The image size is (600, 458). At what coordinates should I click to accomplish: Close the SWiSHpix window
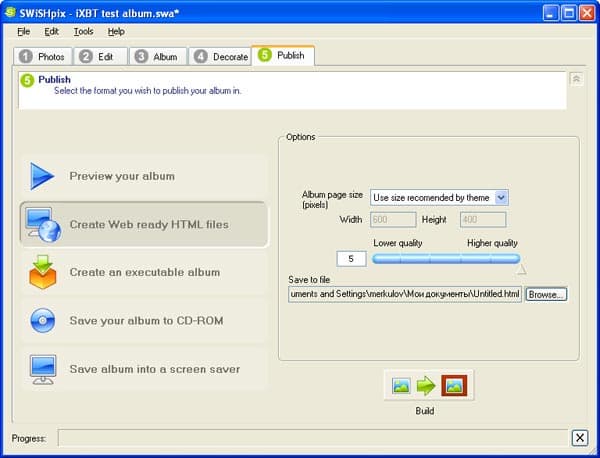pyautogui.click(x=587, y=13)
